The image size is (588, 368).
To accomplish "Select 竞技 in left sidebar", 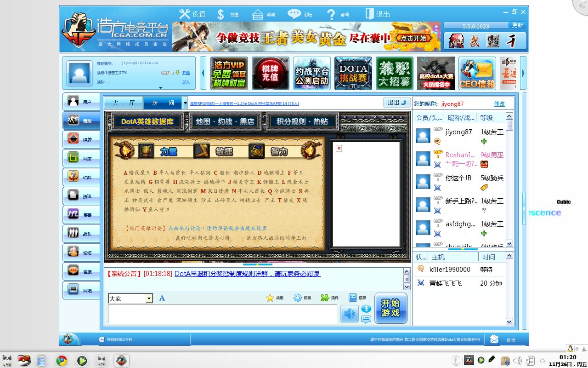I will coord(81,121).
